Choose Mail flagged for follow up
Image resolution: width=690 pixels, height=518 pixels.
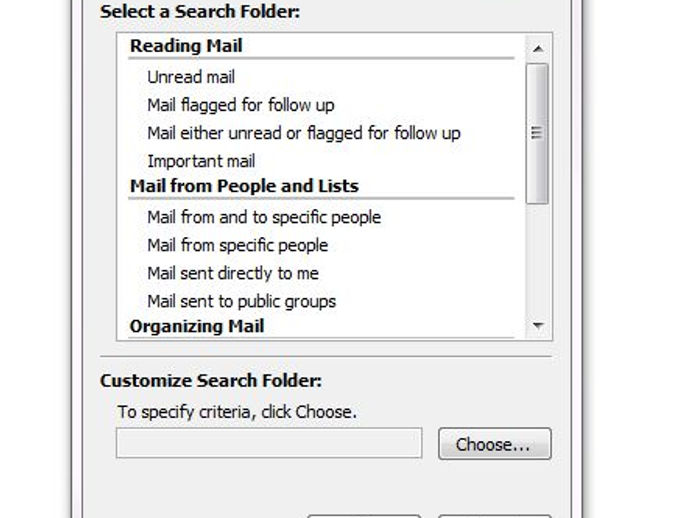(x=241, y=106)
